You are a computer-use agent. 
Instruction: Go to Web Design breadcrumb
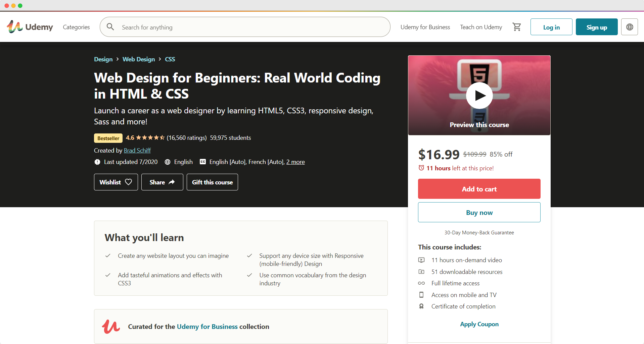[x=139, y=59]
